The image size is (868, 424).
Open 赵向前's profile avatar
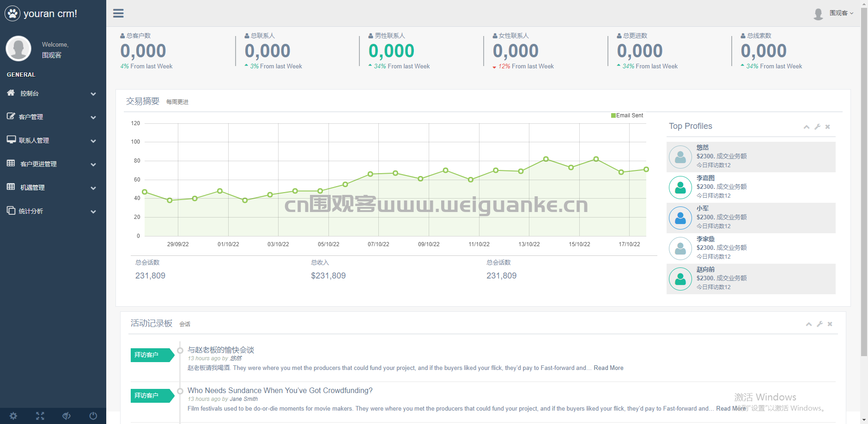(680, 279)
